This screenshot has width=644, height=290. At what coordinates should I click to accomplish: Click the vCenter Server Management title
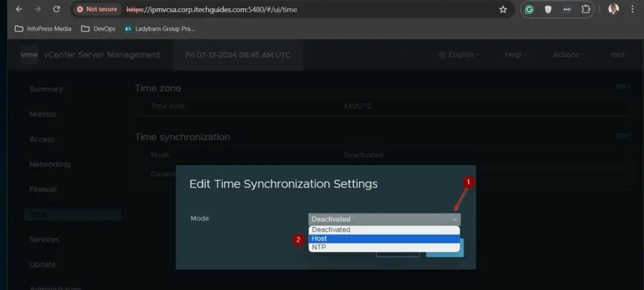[101, 55]
